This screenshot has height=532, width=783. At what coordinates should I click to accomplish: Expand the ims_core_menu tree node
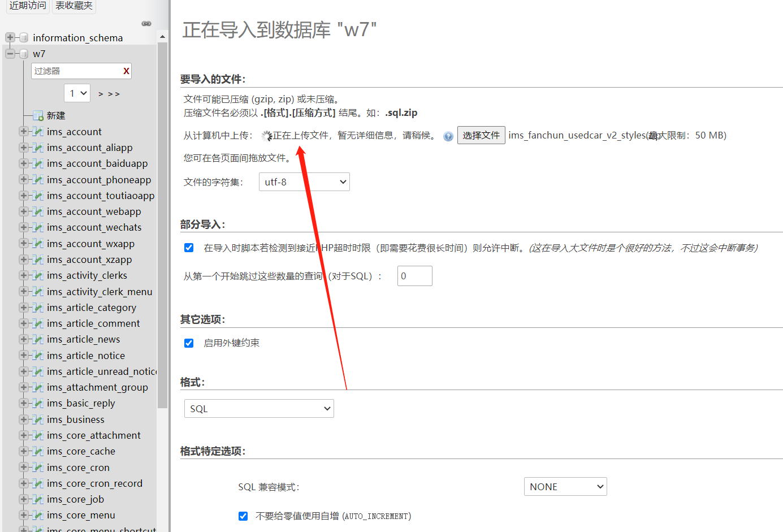tap(24, 515)
